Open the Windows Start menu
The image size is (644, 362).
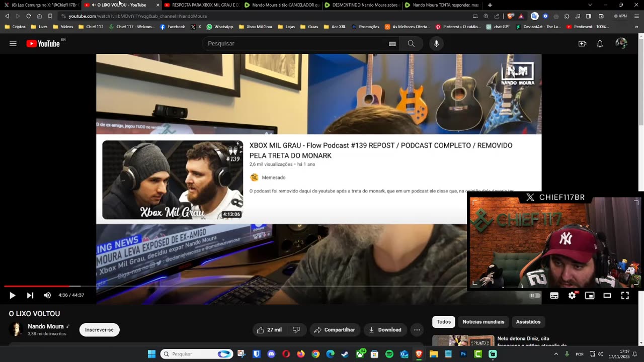151,354
